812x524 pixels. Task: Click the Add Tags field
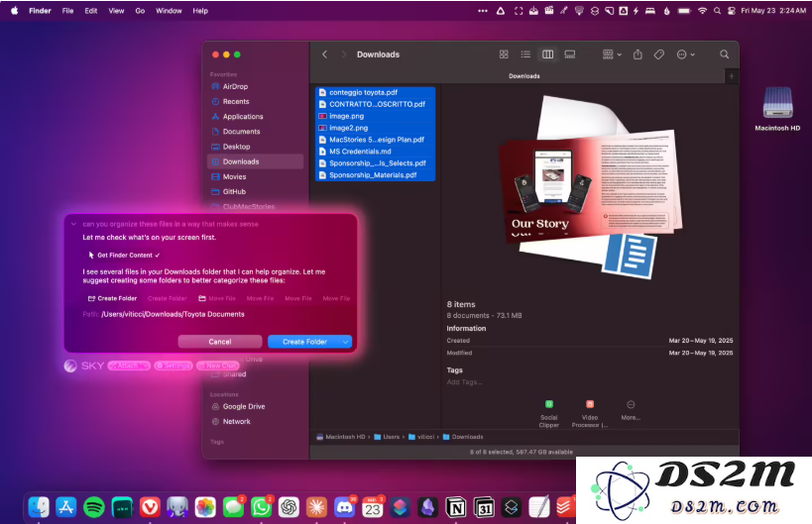(x=465, y=382)
